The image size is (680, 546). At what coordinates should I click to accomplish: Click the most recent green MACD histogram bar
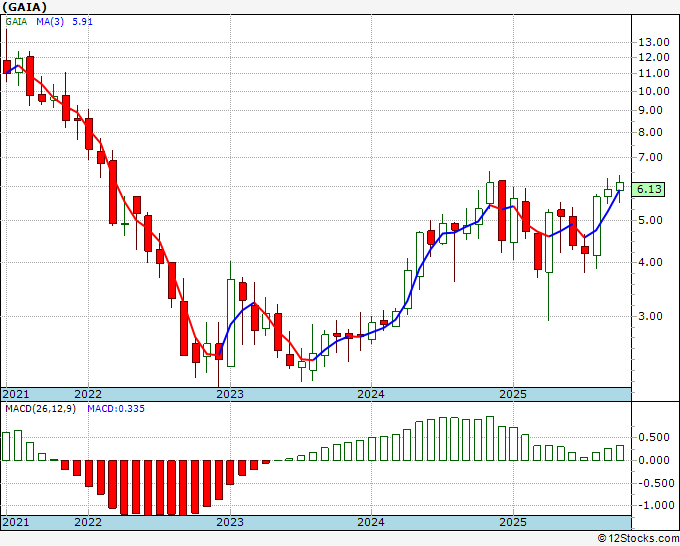point(620,453)
